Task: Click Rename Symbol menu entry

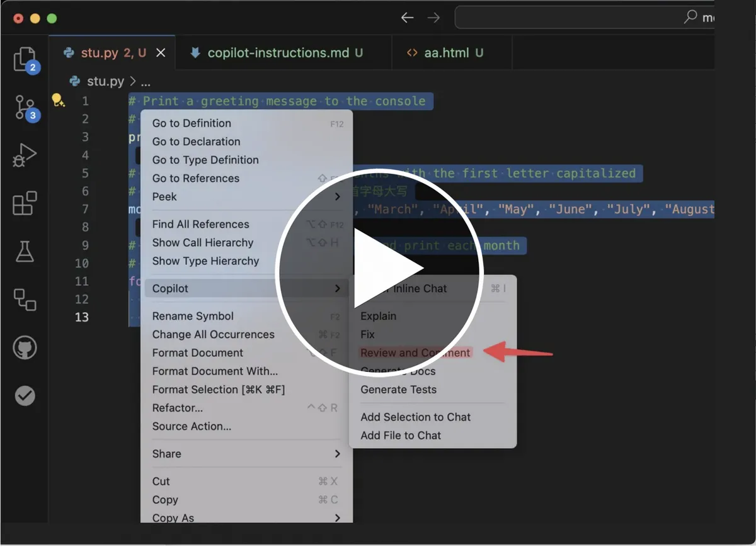Action: click(193, 316)
